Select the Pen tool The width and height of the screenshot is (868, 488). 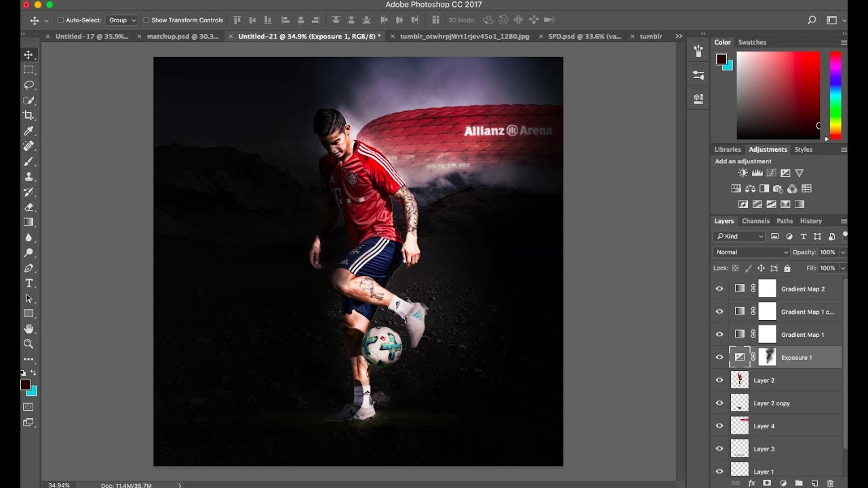(28, 268)
